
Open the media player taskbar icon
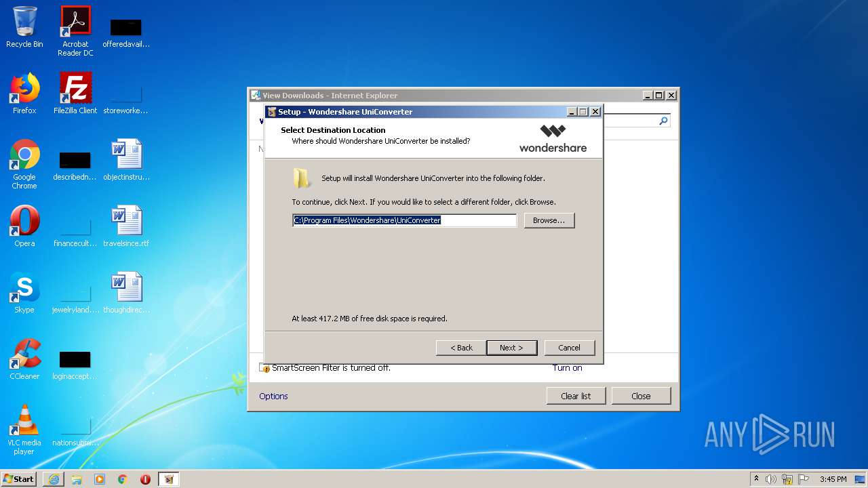pyautogui.click(x=100, y=479)
